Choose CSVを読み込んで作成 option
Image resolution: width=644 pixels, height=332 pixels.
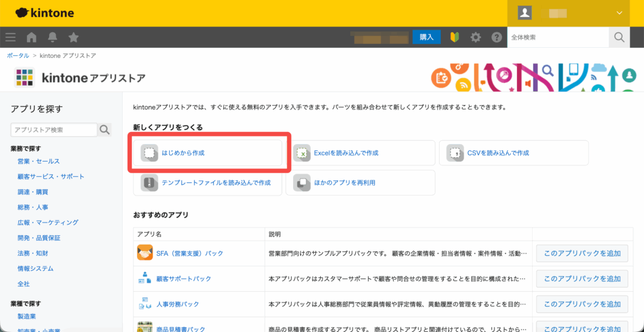tap(513, 153)
